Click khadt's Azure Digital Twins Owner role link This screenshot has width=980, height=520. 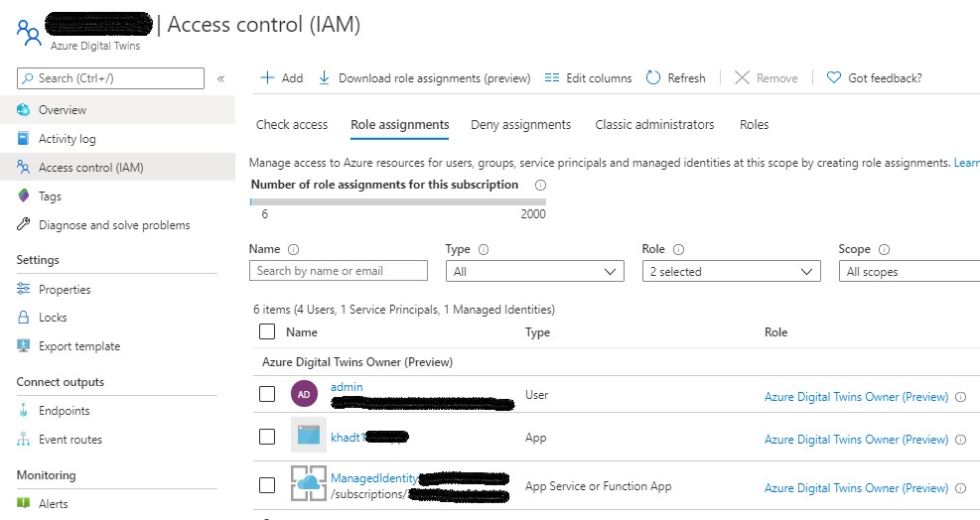click(856, 440)
